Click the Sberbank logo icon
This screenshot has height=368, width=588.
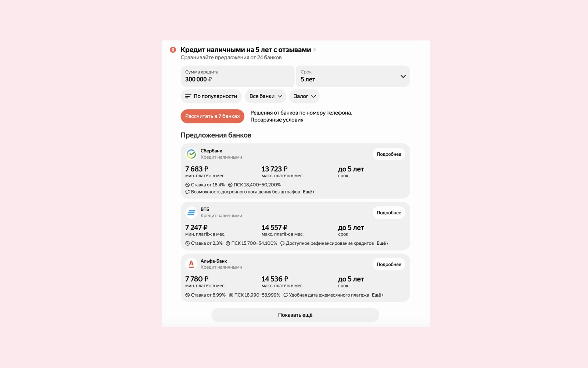pyautogui.click(x=191, y=154)
